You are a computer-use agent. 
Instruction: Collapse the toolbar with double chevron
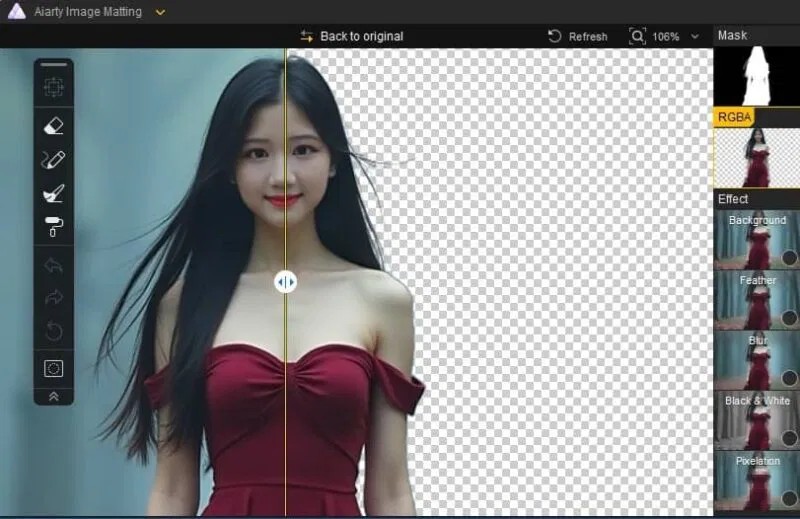(54, 396)
